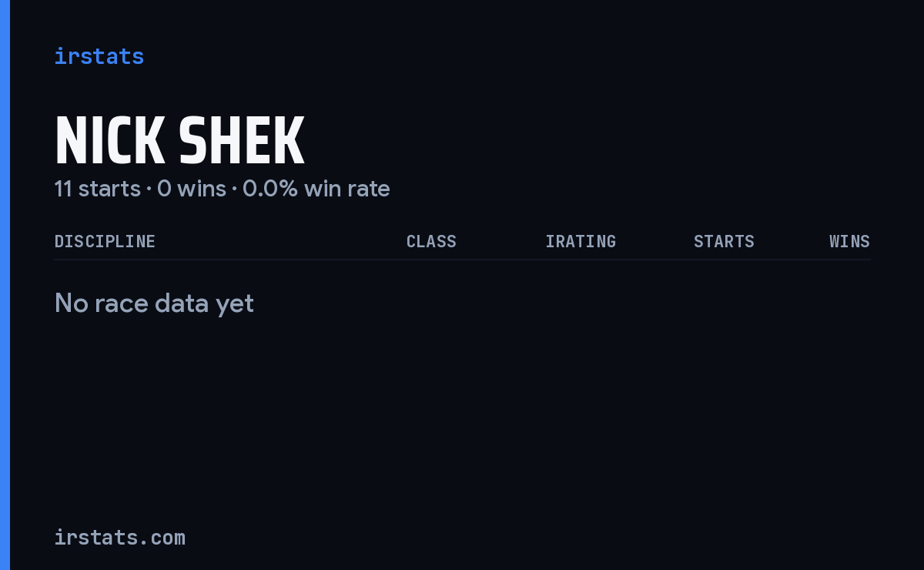Click the .com part of footer text
The width and height of the screenshot is (924, 570).
[x=166, y=538]
